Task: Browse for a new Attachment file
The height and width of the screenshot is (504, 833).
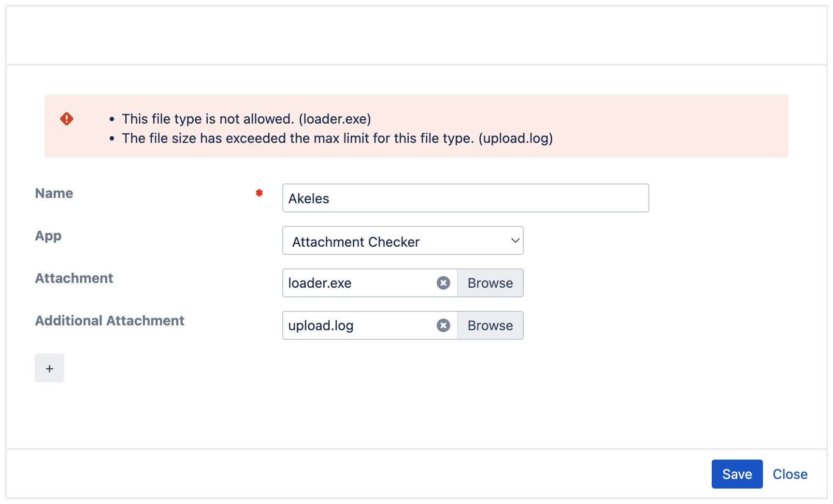Action: (489, 283)
